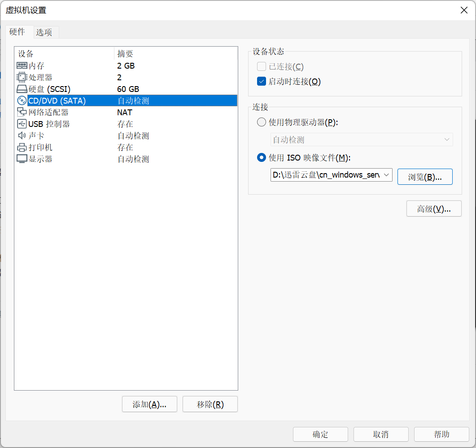Image resolution: width=476 pixels, height=448 pixels.
Task: Expand the ISO image path dropdown arrow
Action: tap(386, 175)
